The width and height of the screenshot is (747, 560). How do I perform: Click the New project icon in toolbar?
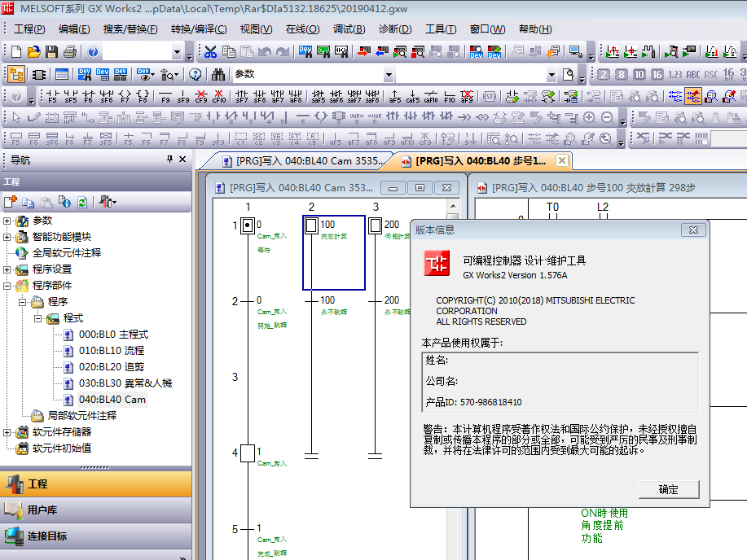(x=15, y=52)
